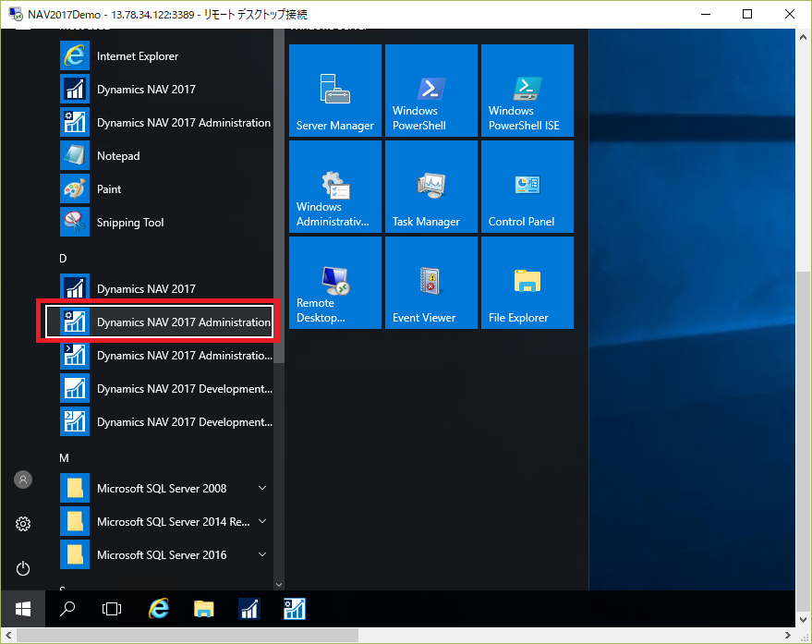Open the pinned Dynamics NAV 2017 taskbar icon
812x644 pixels.
pyautogui.click(x=249, y=609)
